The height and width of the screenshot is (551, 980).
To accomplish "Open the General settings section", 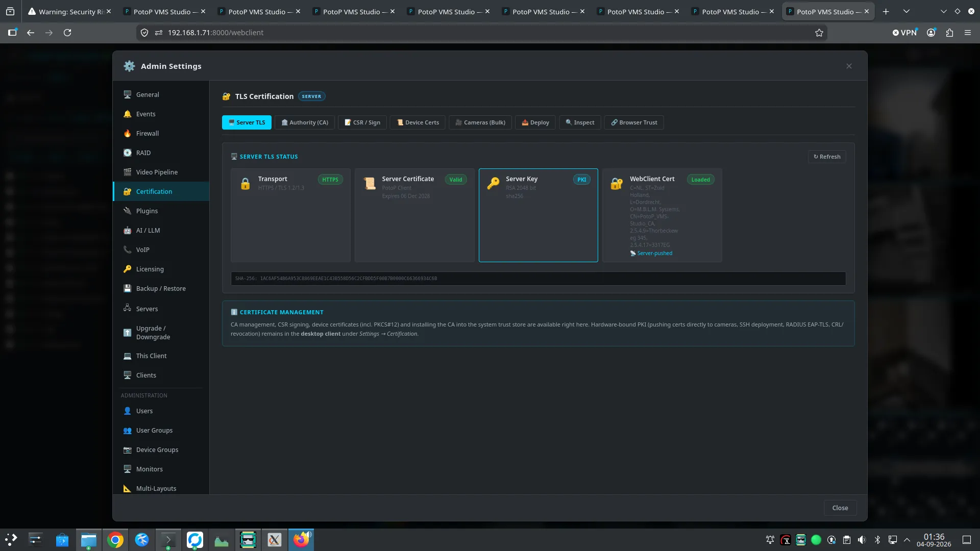I will (161, 94).
